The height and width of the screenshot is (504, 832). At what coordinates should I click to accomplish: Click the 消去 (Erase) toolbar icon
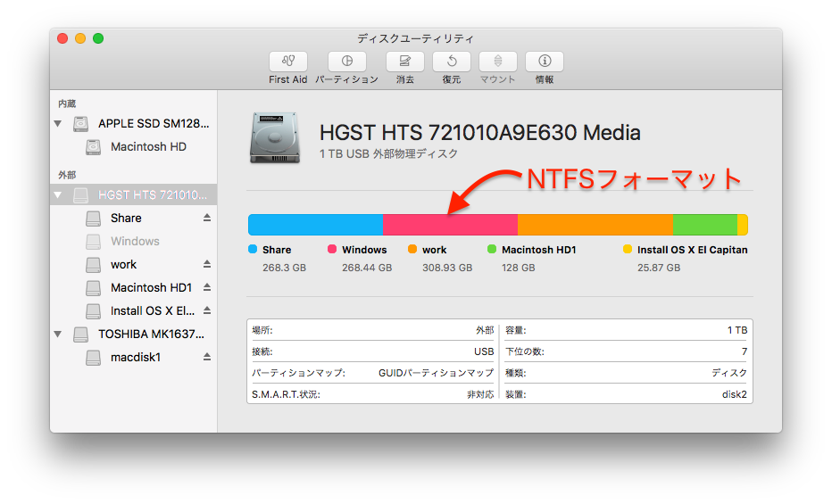pyautogui.click(x=405, y=62)
